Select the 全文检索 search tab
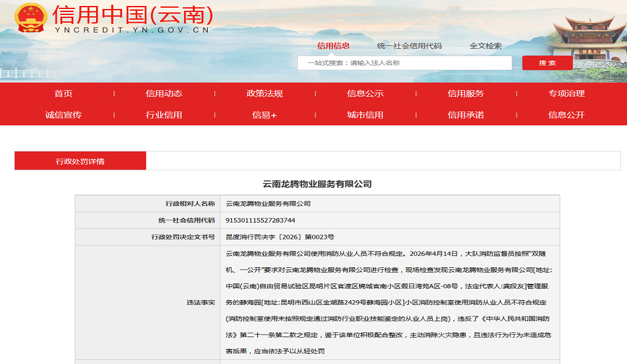The width and height of the screenshot is (627, 364). [485, 46]
